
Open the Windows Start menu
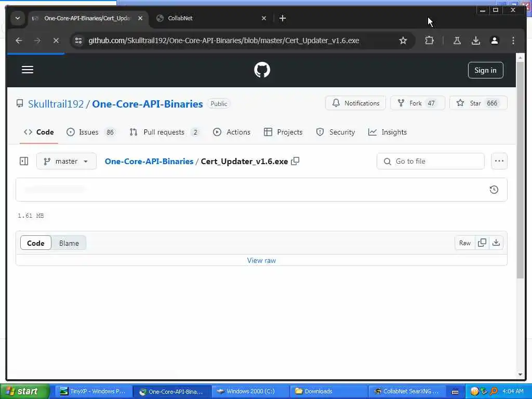[25, 392]
